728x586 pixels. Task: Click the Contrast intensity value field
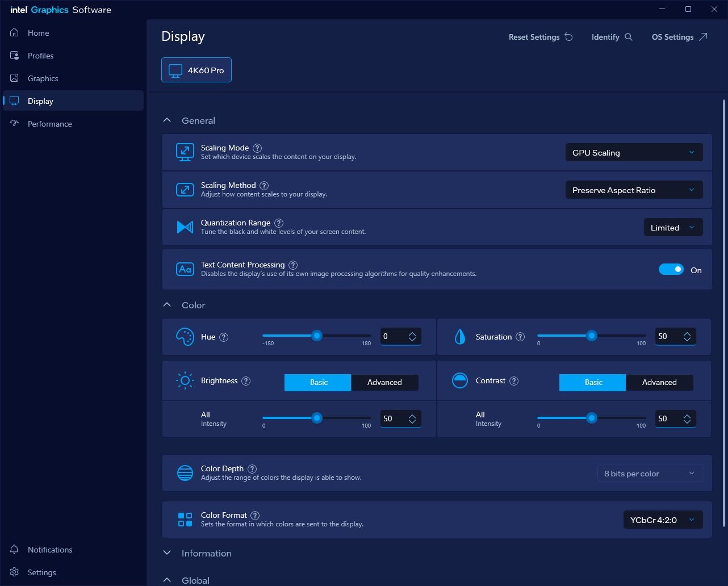coord(675,418)
